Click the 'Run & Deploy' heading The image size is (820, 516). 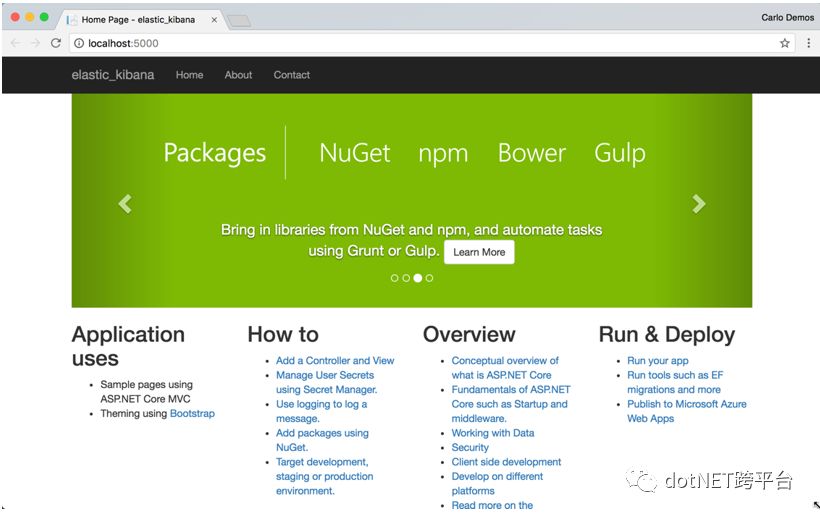pos(667,335)
